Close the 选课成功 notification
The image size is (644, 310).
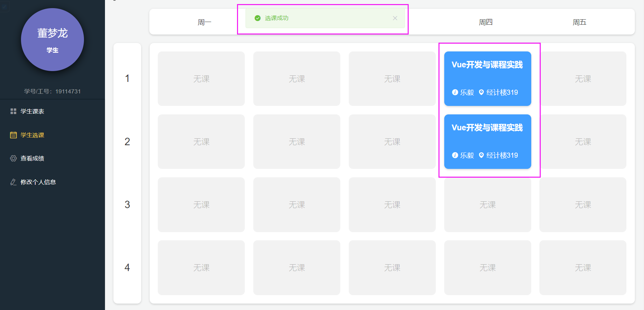click(x=395, y=18)
